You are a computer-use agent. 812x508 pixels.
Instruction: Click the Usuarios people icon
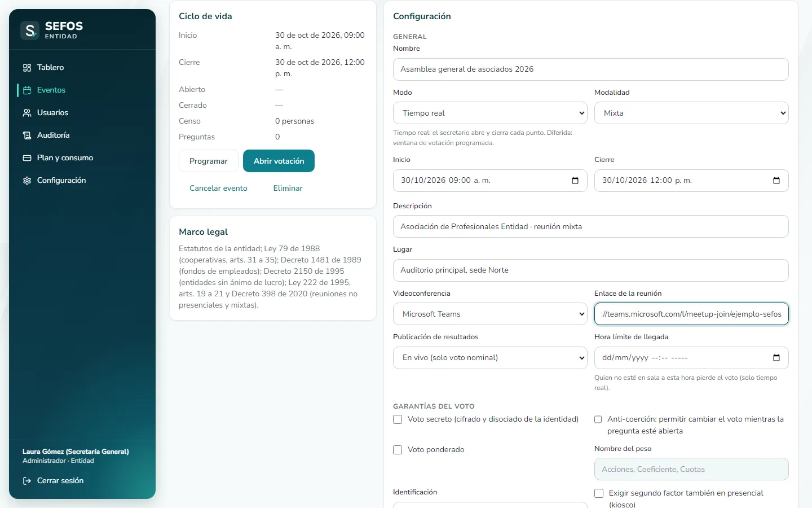[27, 113]
